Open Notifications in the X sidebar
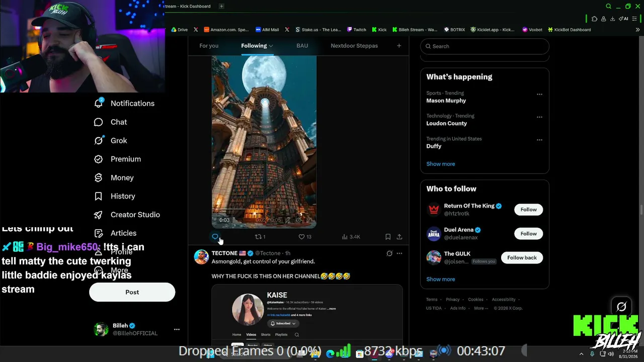Image resolution: width=644 pixels, height=362 pixels. coord(124,104)
